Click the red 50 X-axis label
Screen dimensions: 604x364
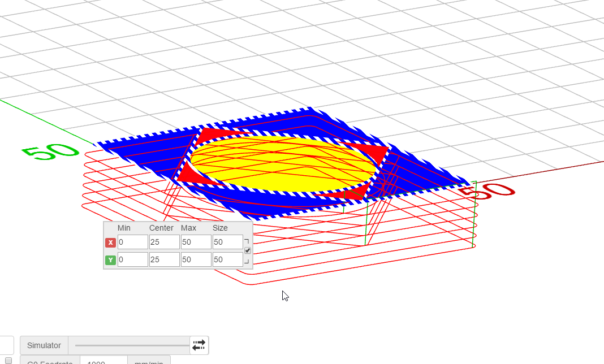486,192
